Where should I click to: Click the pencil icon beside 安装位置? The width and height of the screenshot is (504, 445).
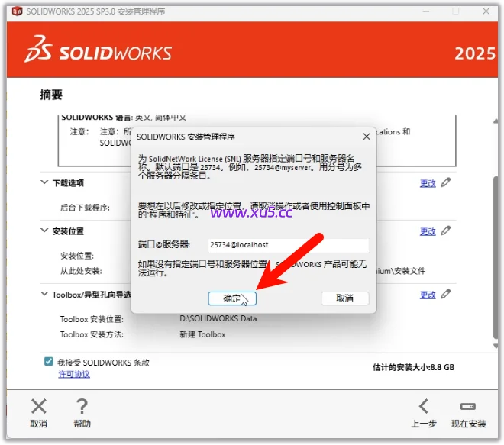[446, 231]
